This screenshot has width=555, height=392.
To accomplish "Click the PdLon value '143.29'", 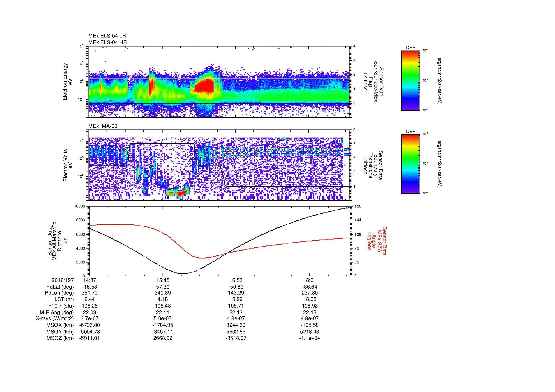I will coord(236,293).
